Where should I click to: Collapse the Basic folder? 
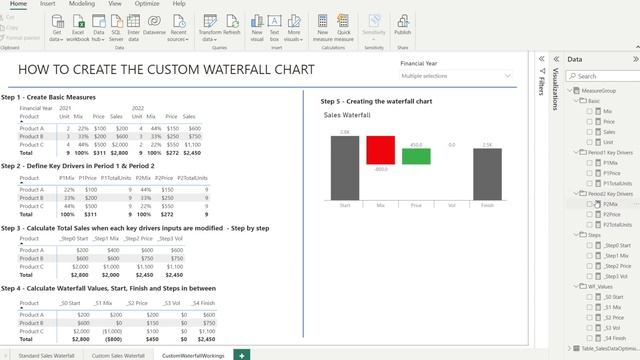576,100
